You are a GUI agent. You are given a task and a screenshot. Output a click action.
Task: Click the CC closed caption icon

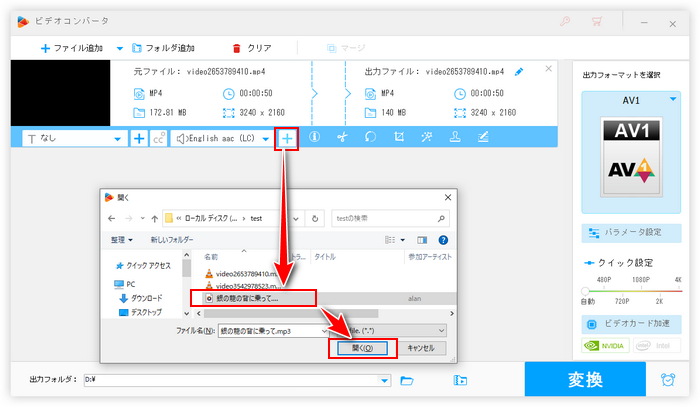coord(158,138)
